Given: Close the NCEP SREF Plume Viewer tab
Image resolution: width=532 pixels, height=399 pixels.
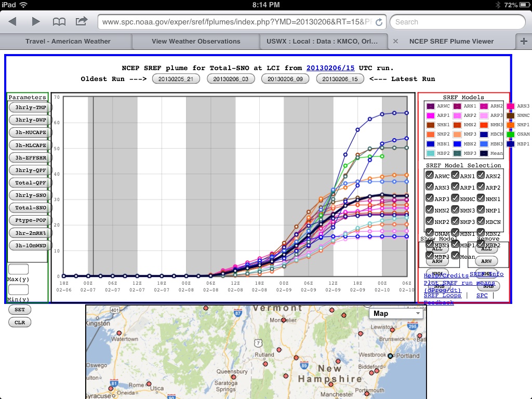Looking at the screenshot, I should 395,41.
